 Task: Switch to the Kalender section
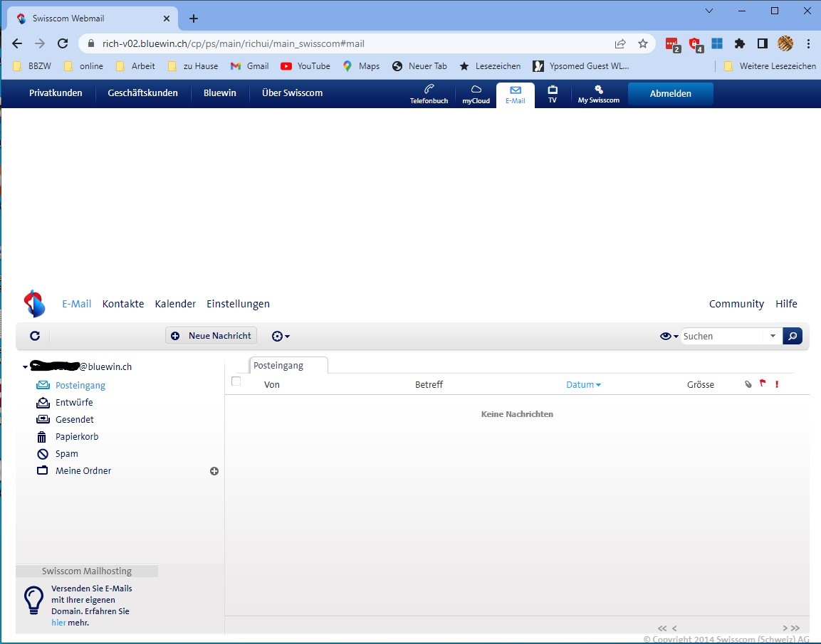(x=175, y=304)
